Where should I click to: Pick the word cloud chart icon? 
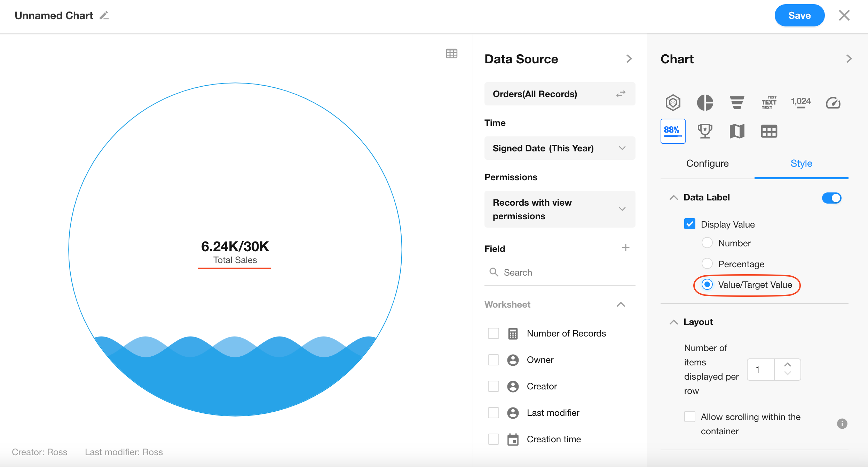[x=769, y=103]
